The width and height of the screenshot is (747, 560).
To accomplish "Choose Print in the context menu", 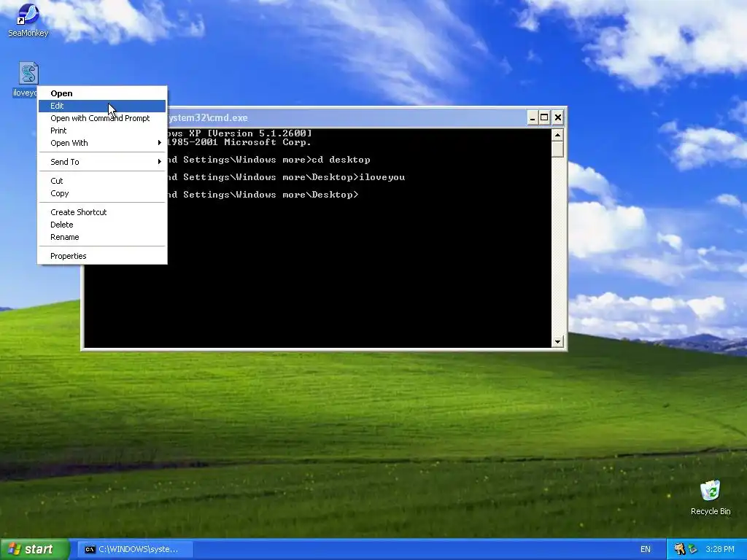I will pos(102,131).
